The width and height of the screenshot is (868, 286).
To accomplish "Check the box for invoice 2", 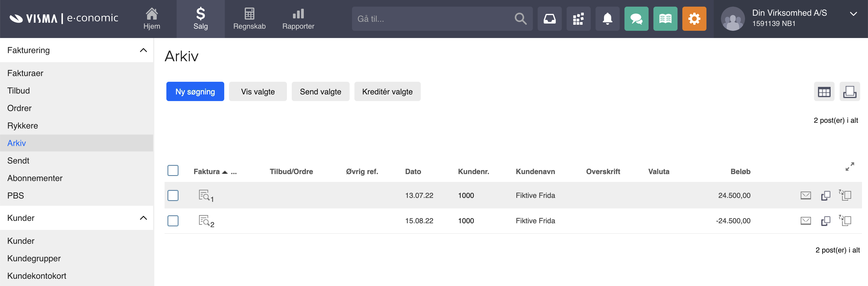I will tap(173, 221).
